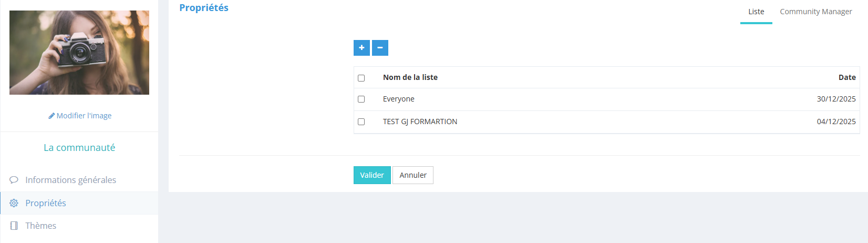868x243 pixels.
Task: Open the Community Manager tab
Action: tap(815, 12)
